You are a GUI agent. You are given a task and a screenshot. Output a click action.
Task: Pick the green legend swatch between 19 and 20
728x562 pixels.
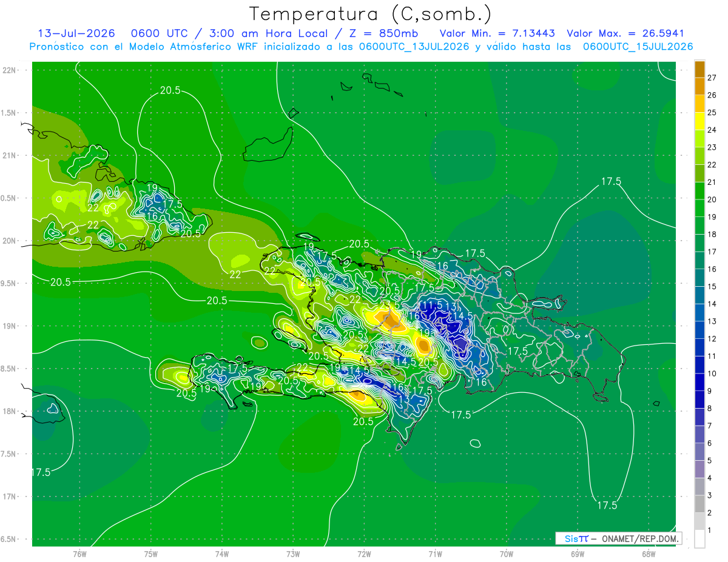tap(699, 208)
